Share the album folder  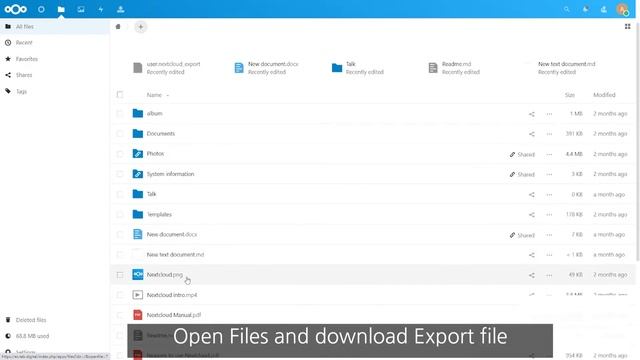(x=531, y=114)
